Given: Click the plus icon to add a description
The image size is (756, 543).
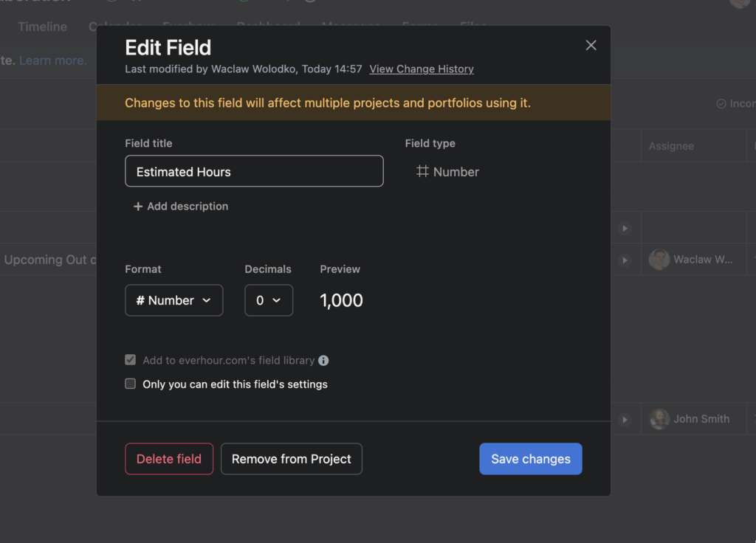Looking at the screenshot, I should coord(138,207).
